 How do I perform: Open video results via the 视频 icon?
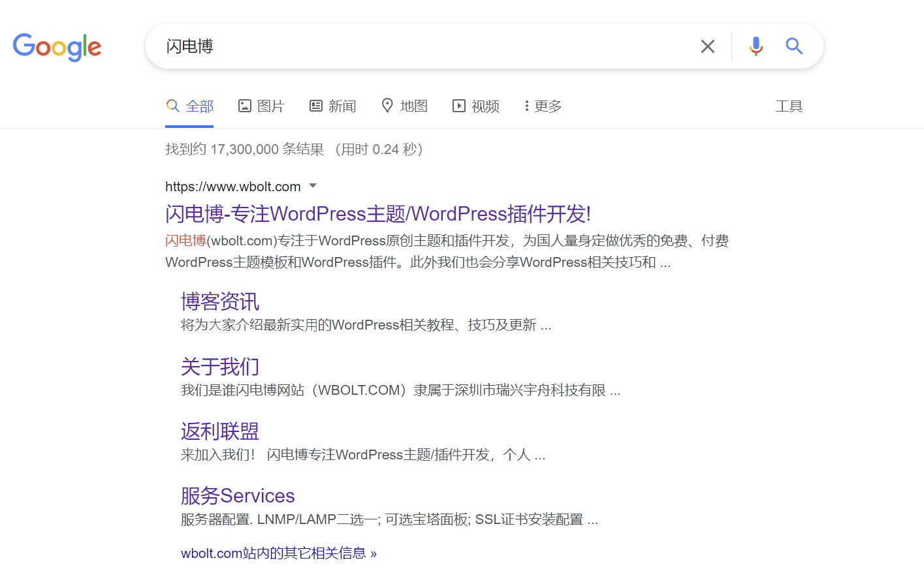point(459,105)
